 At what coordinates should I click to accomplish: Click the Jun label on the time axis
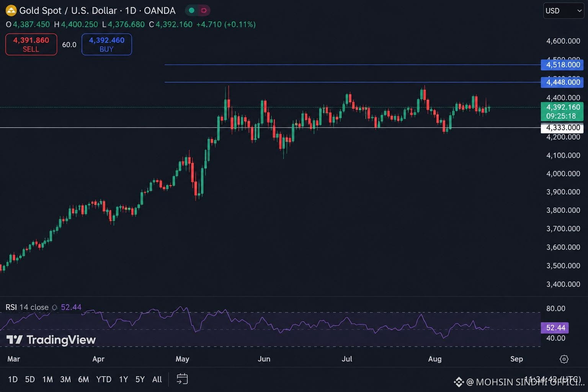coord(264,359)
